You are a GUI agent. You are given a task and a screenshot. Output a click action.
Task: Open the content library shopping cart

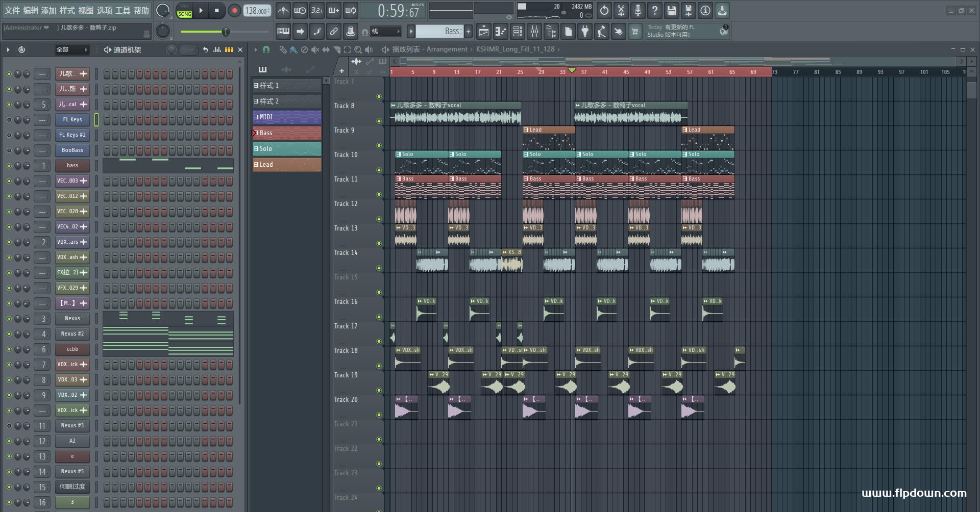pyautogui.click(x=635, y=32)
